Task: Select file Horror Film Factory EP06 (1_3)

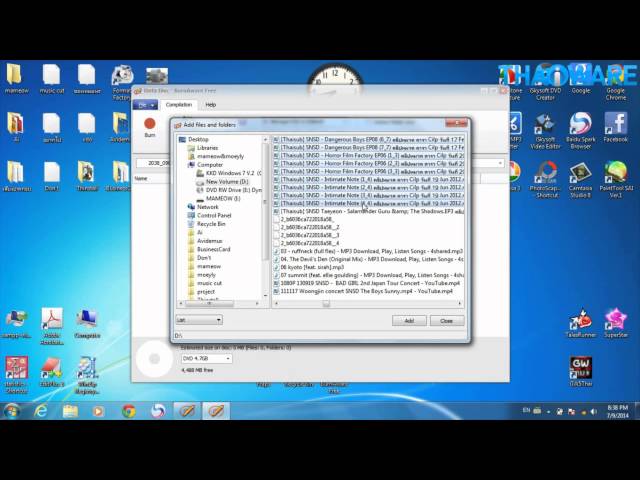Action: coord(369,156)
